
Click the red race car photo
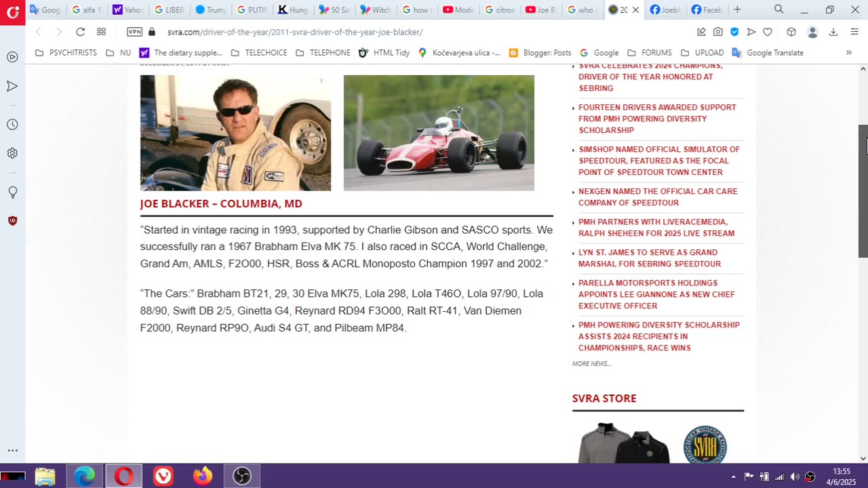pyautogui.click(x=439, y=133)
